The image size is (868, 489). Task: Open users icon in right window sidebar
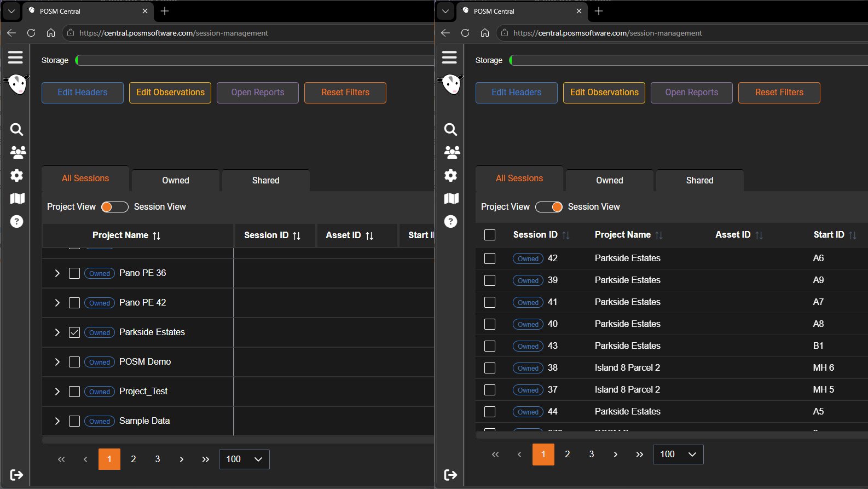click(452, 152)
